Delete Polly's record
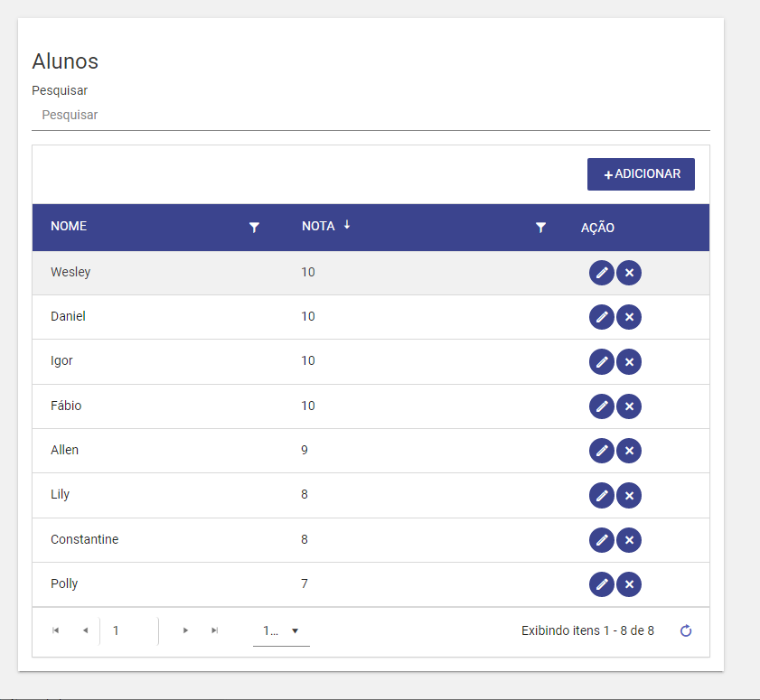 (x=629, y=584)
